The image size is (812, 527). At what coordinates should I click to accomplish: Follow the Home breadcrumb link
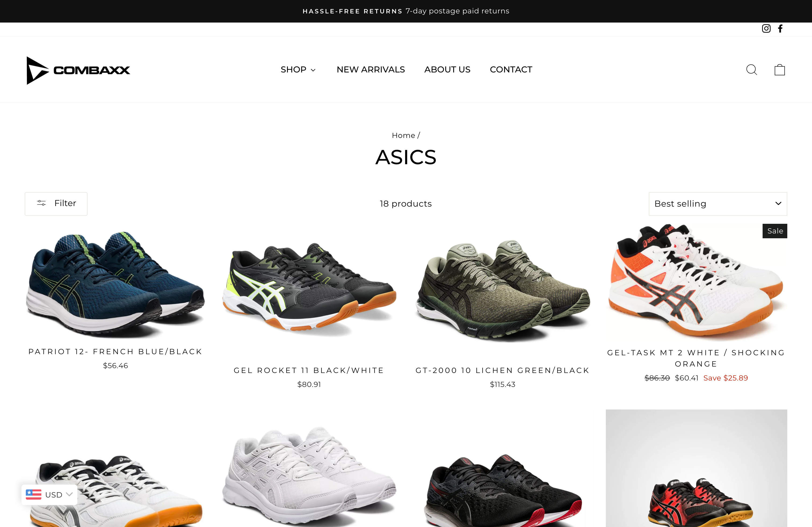pyautogui.click(x=403, y=135)
